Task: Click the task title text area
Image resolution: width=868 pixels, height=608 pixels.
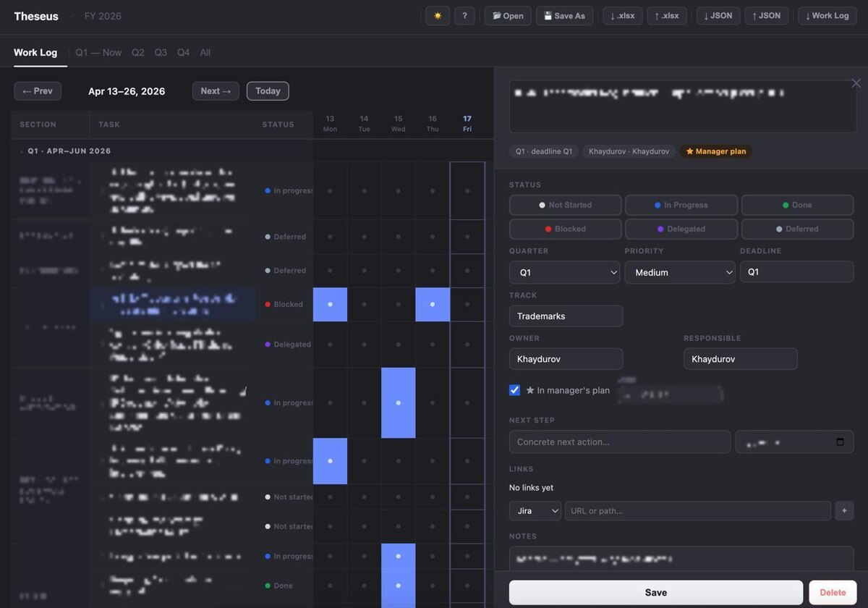Action: 683,106
